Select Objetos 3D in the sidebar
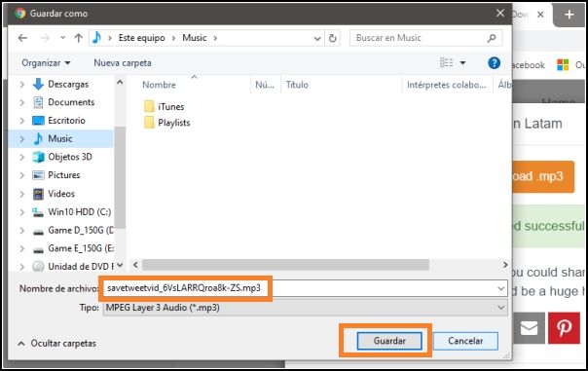Viewport: 588px width, 371px height. pos(70,157)
